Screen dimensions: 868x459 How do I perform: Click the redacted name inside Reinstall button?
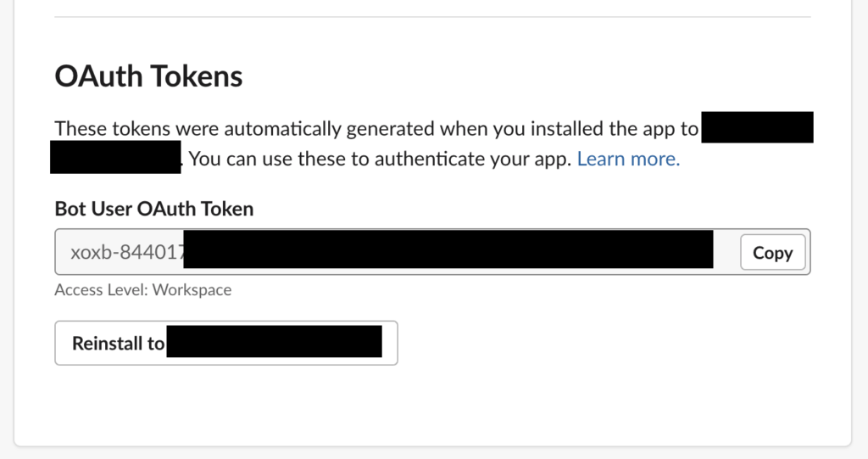(274, 341)
